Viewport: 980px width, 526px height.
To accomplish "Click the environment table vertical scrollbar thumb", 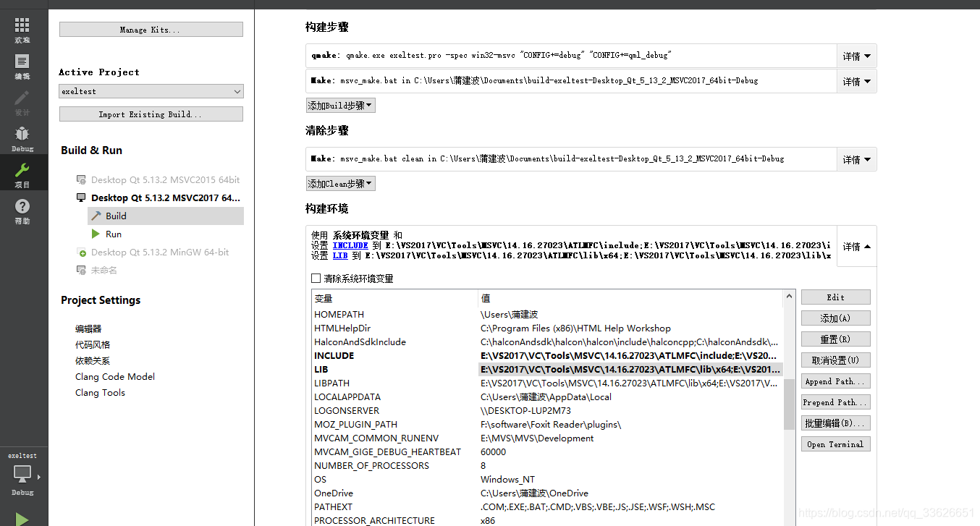I will click(789, 404).
